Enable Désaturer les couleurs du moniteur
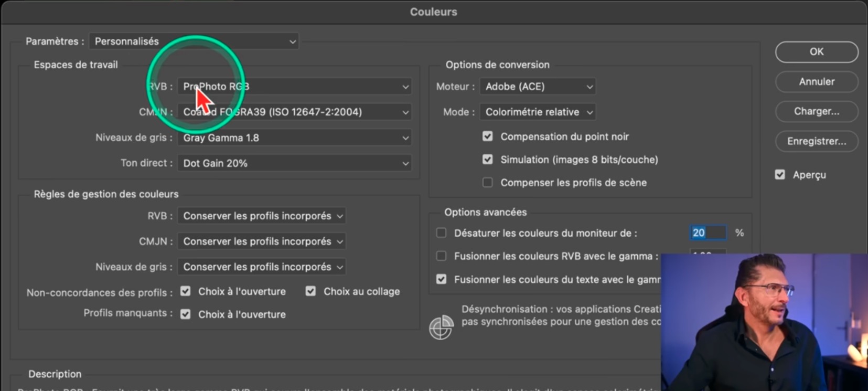The image size is (868, 391). click(442, 233)
